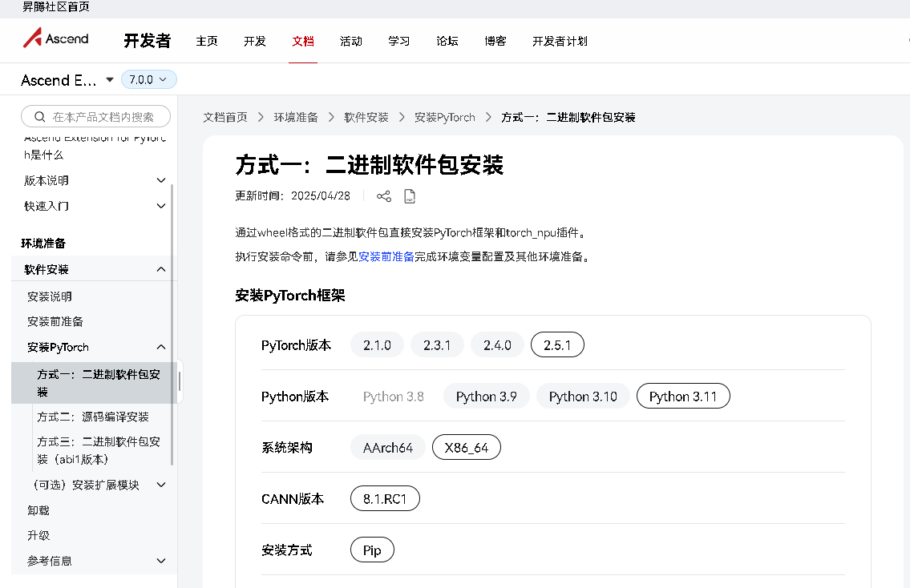Open the 主页 nav tab
The image size is (910, 588).
pyautogui.click(x=207, y=41)
